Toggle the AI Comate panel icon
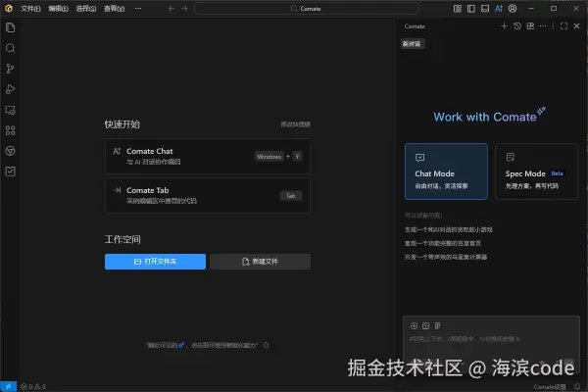The image size is (588, 392). pos(499,8)
